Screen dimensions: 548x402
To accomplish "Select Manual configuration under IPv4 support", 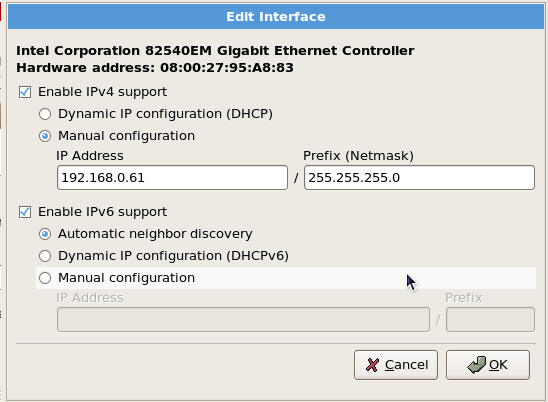I will 45,136.
